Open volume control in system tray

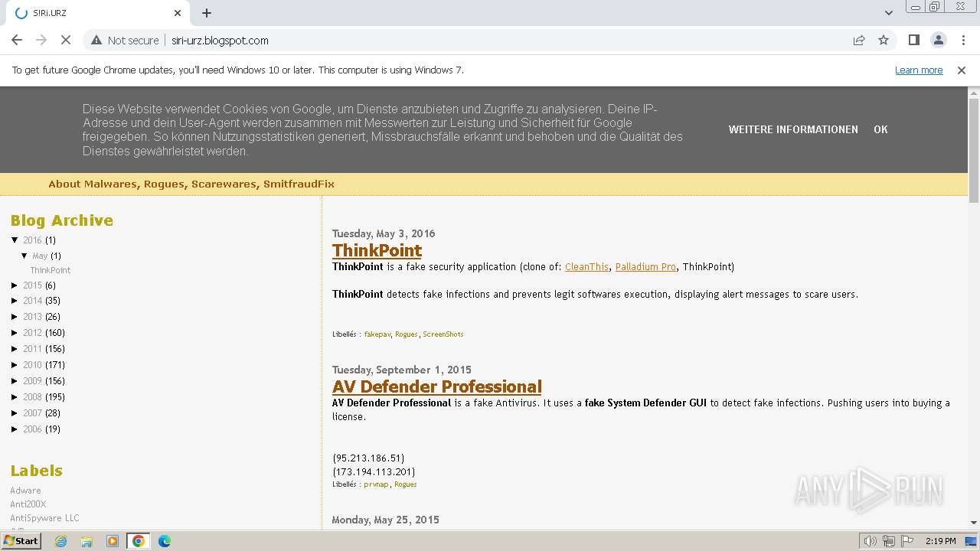(x=870, y=541)
